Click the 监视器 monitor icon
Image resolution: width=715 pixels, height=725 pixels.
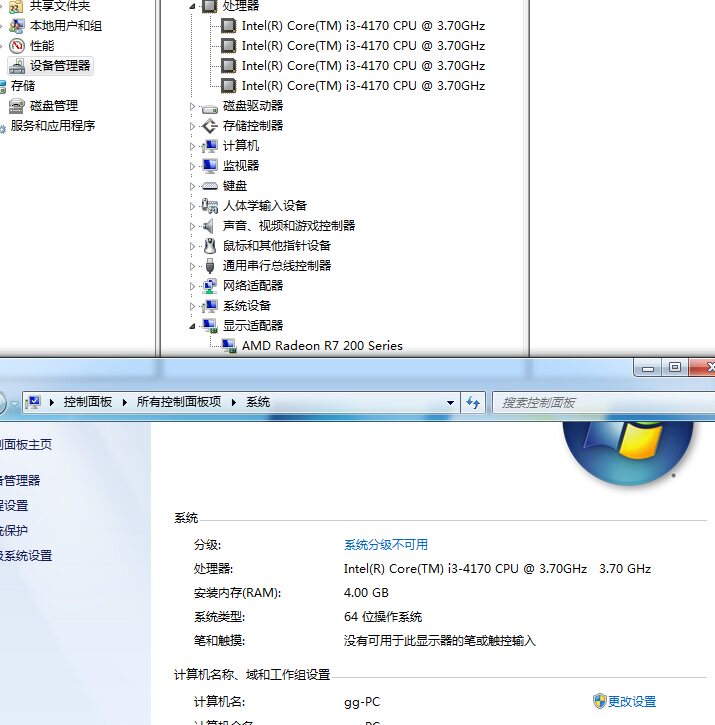(210, 166)
